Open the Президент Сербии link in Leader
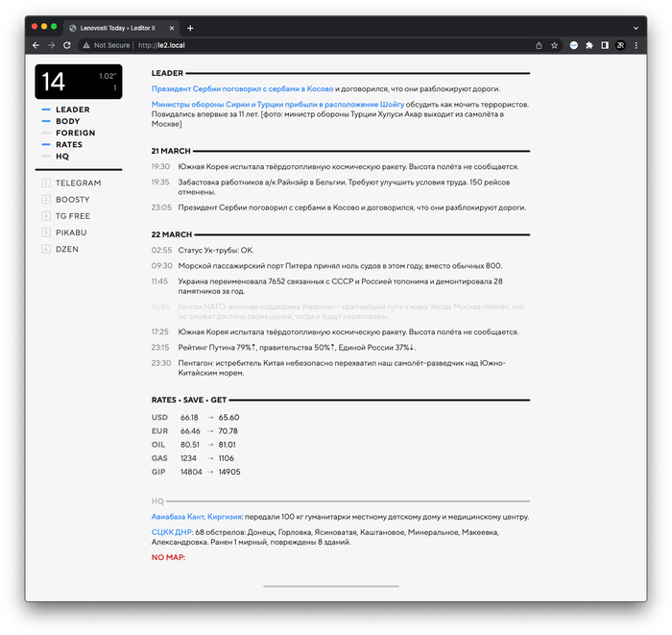The image size is (672, 635). click(x=242, y=88)
